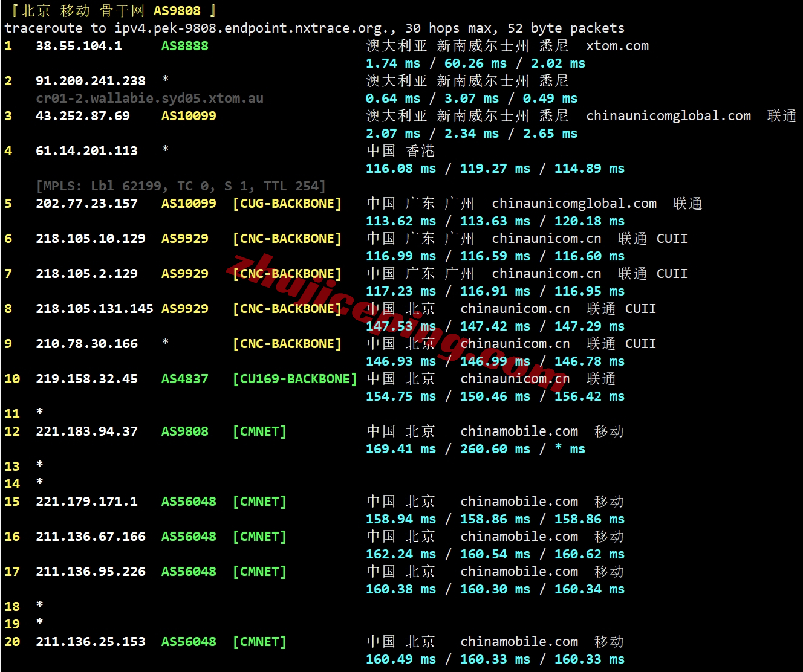Click IP 218.105.131.145 at hop 8
Viewport: 803px width, 672px height.
click(94, 309)
